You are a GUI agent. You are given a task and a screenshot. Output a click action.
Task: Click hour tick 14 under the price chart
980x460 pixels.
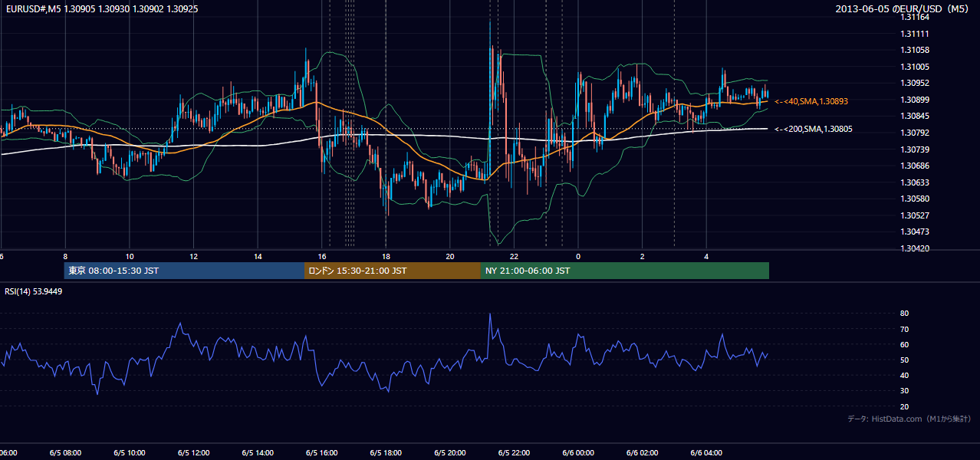point(258,256)
